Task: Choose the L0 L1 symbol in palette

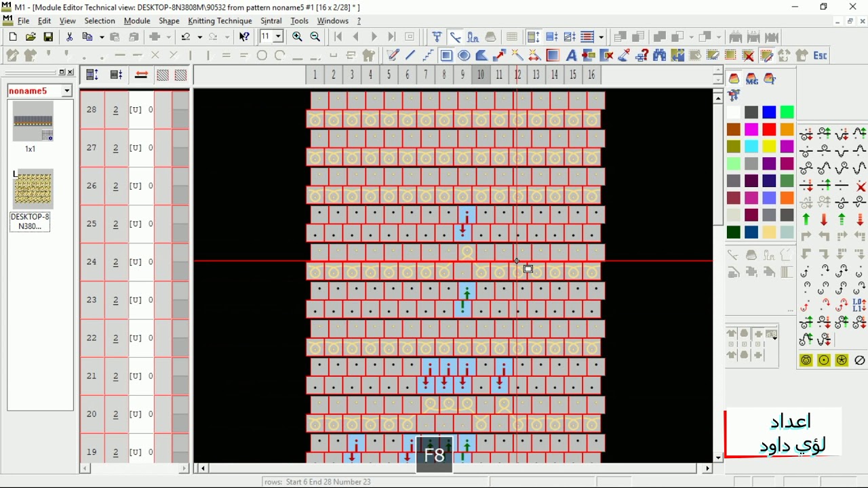Action: 859,305
